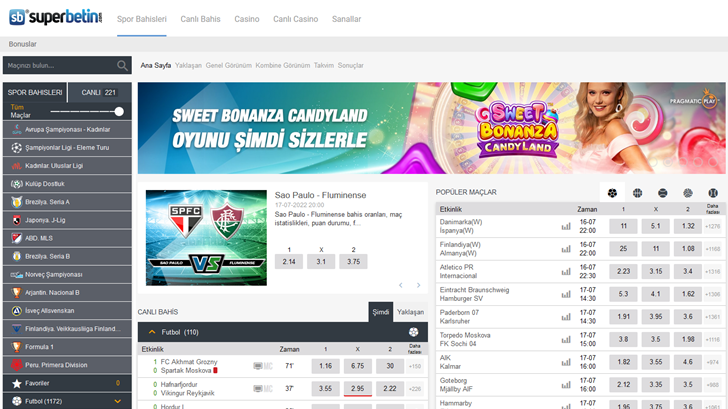The image size is (728, 409).
Task: Click the superbetin logo
Action: click(x=56, y=17)
